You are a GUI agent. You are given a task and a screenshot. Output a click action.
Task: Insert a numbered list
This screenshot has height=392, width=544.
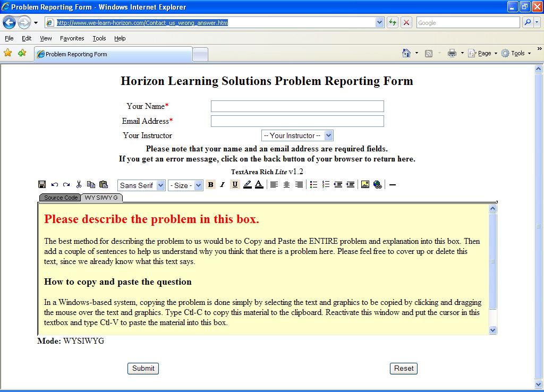pyautogui.click(x=326, y=185)
